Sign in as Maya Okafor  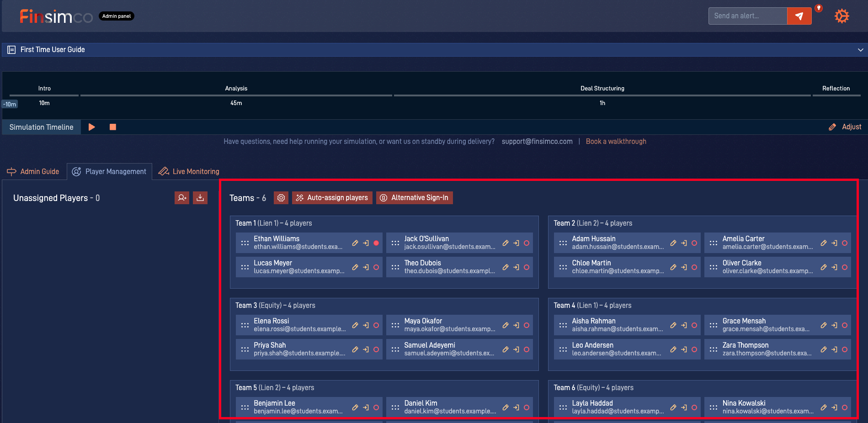(x=516, y=325)
